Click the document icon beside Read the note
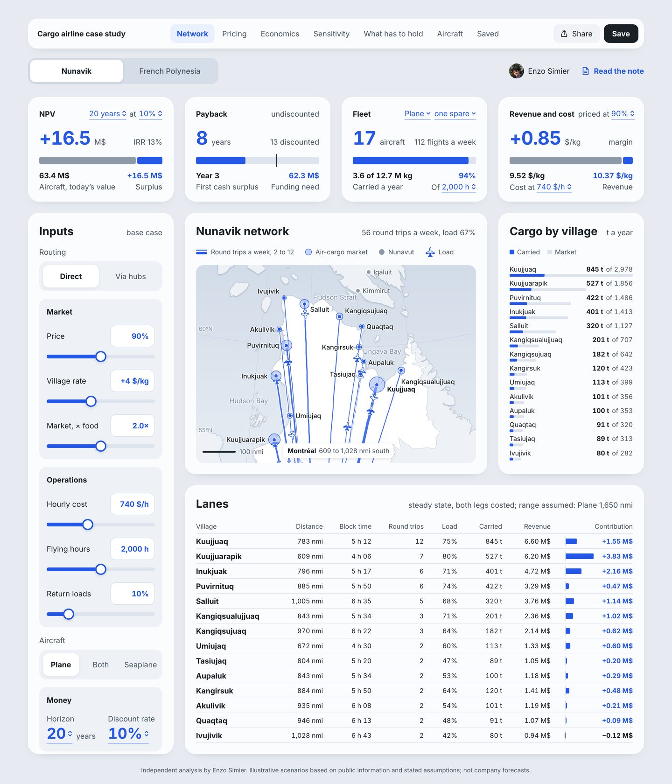Image resolution: width=672 pixels, height=784 pixels. pyautogui.click(x=586, y=71)
